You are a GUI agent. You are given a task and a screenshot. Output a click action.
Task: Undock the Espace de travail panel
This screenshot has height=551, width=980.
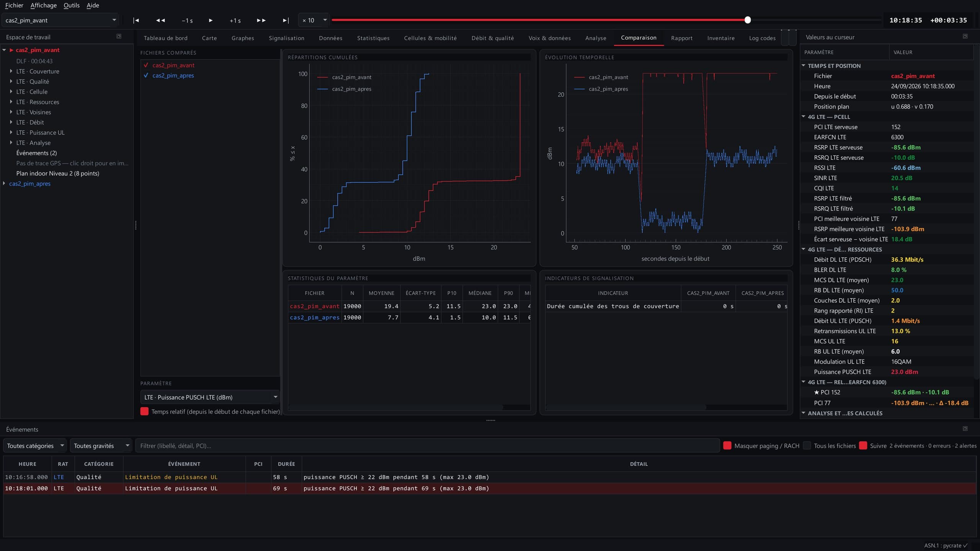119,36
